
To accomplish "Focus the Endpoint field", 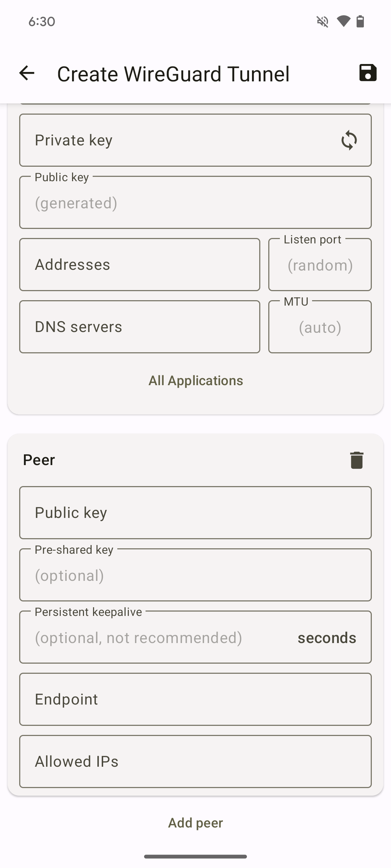I will pyautogui.click(x=195, y=699).
